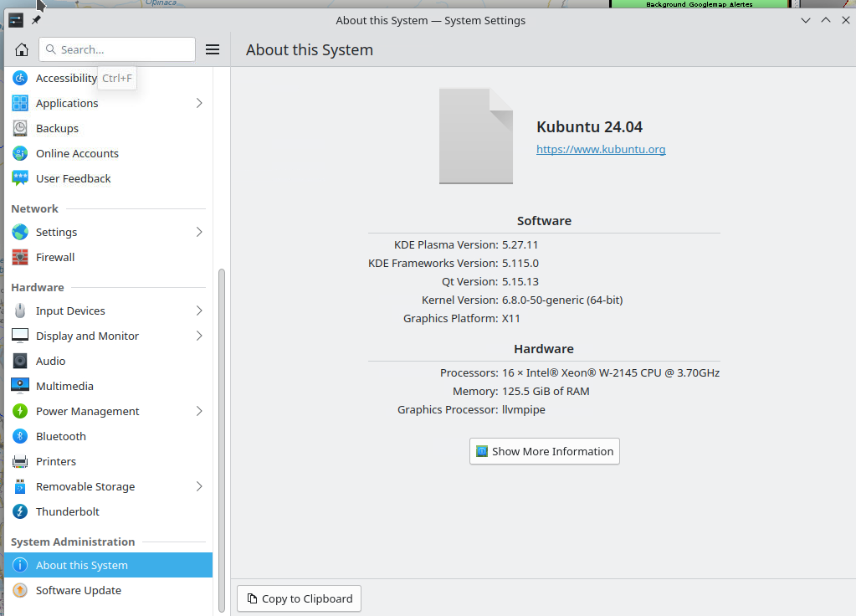Open the Audio settings page

pyautogui.click(x=108, y=361)
